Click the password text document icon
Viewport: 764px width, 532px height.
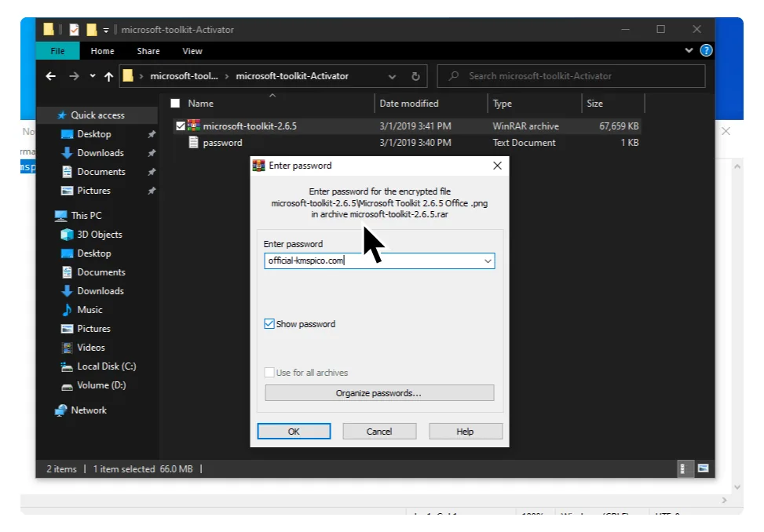[x=193, y=143]
